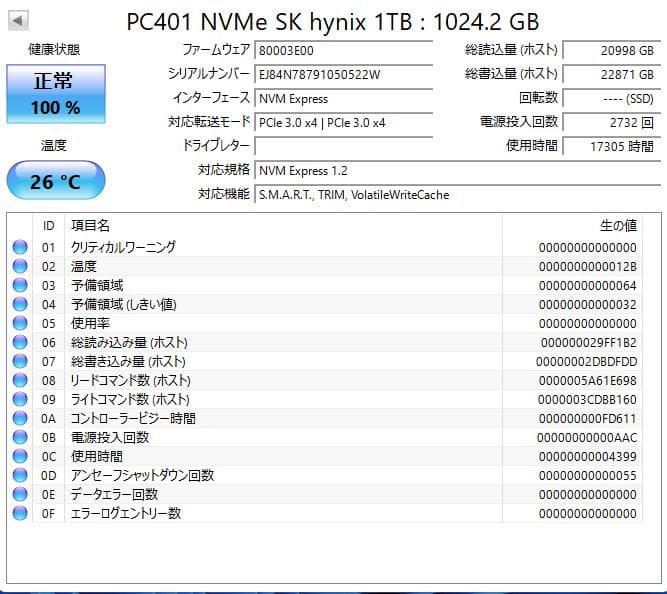Click the features field S.M.A.R.T., TRIM
The image size is (667, 594).
pos(458,194)
